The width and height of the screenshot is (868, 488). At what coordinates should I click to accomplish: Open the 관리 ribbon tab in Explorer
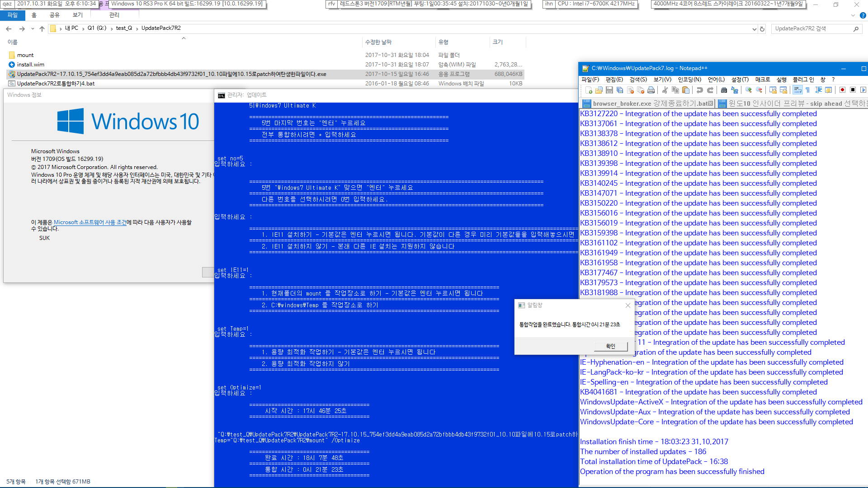click(114, 15)
